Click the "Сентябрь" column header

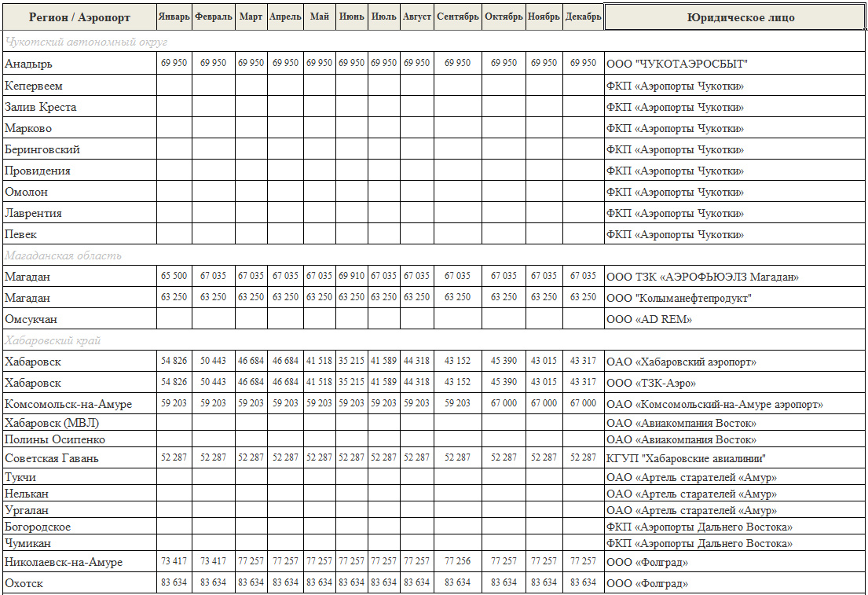[458, 17]
